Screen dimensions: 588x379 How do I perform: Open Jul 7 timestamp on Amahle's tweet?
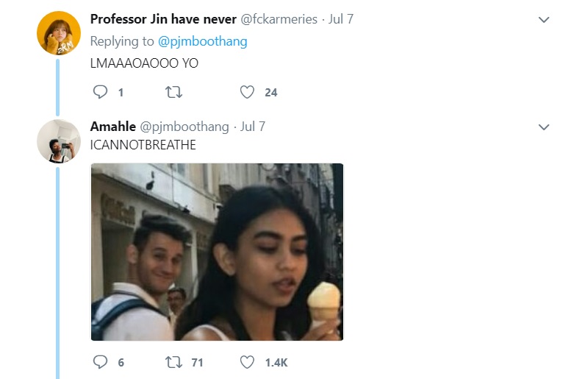click(253, 126)
